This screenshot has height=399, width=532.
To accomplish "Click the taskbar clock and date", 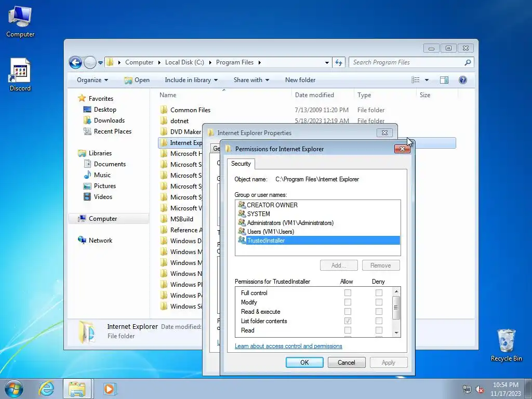I will tap(506, 389).
